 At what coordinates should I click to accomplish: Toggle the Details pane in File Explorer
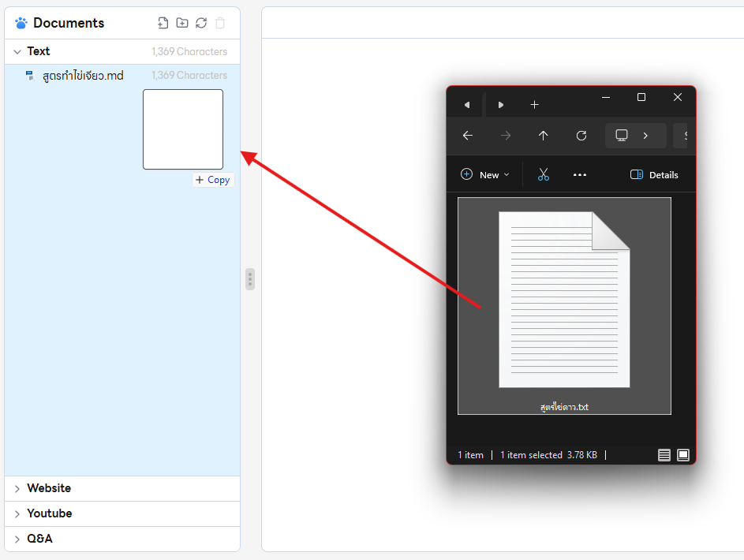pyautogui.click(x=654, y=174)
